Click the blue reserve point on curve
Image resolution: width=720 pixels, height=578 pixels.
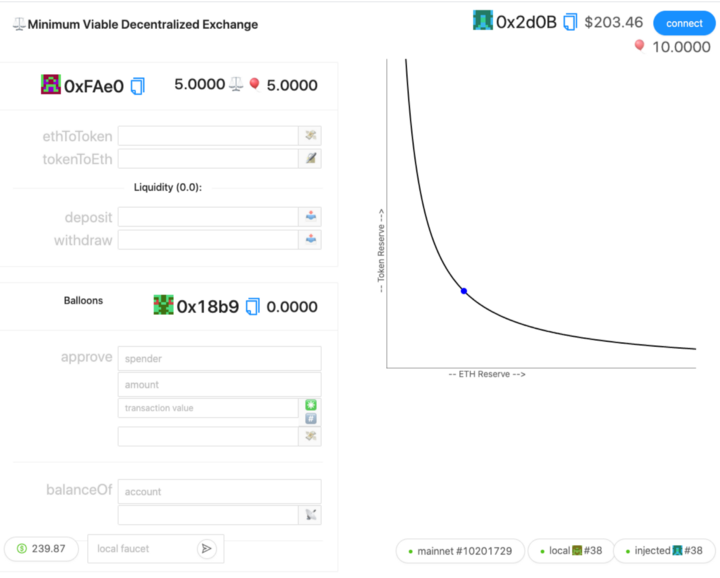click(x=463, y=291)
